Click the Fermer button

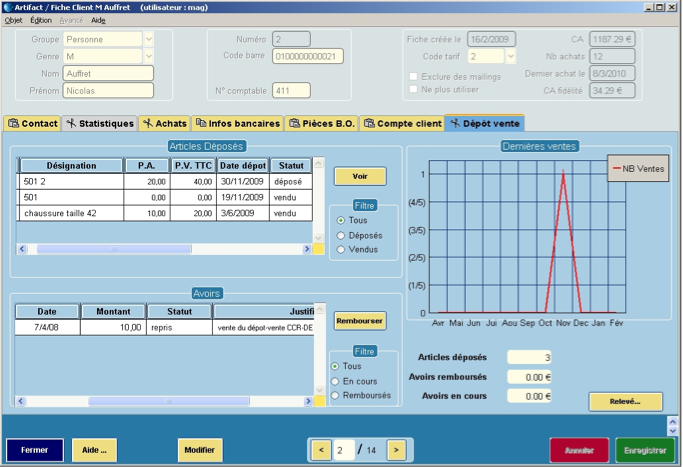pos(35,450)
